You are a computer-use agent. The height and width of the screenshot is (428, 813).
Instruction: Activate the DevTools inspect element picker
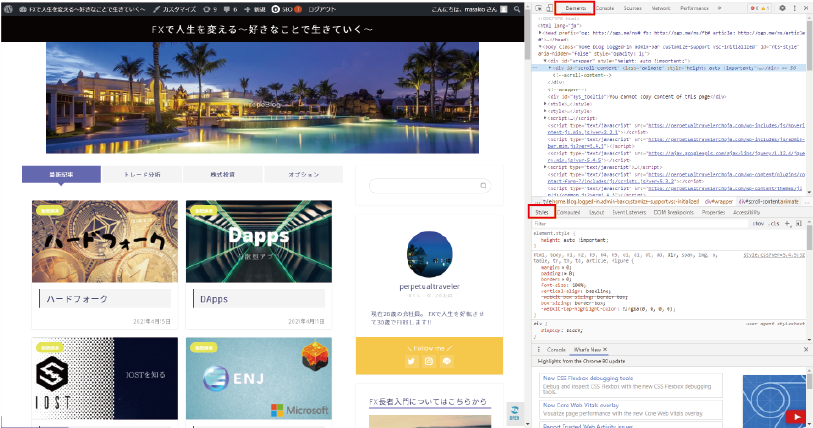[539, 8]
